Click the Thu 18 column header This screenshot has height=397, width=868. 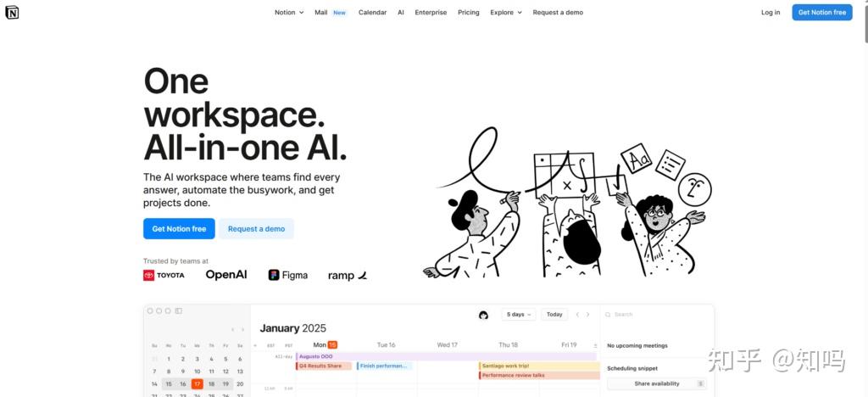pos(509,345)
